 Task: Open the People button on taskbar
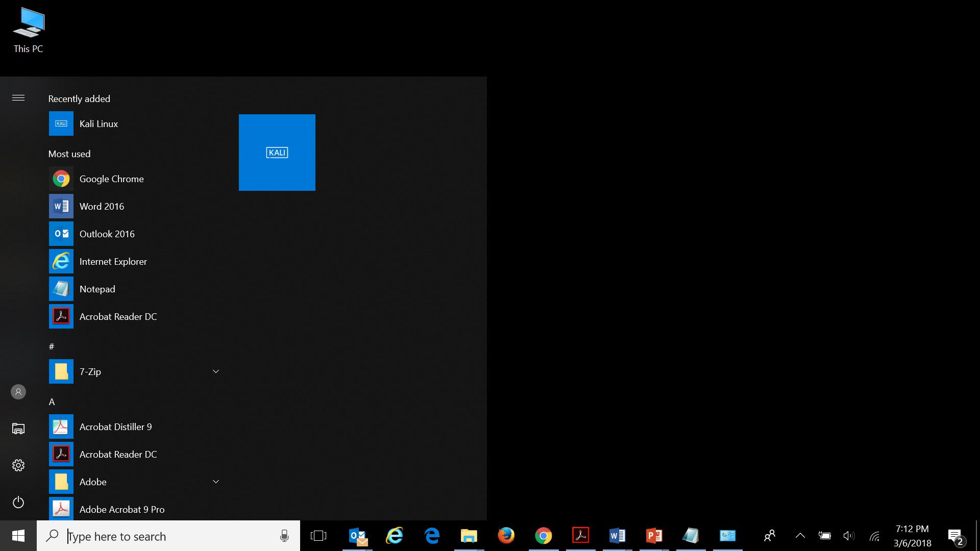(769, 536)
